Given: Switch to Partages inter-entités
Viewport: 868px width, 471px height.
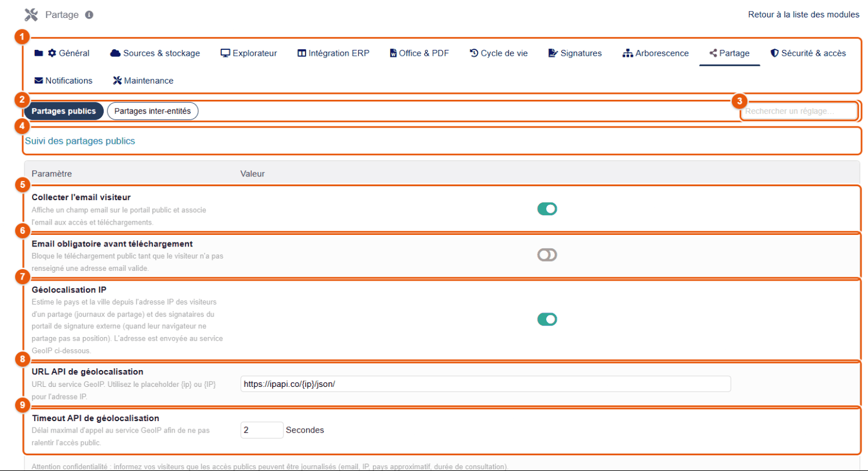Looking at the screenshot, I should 153,111.
